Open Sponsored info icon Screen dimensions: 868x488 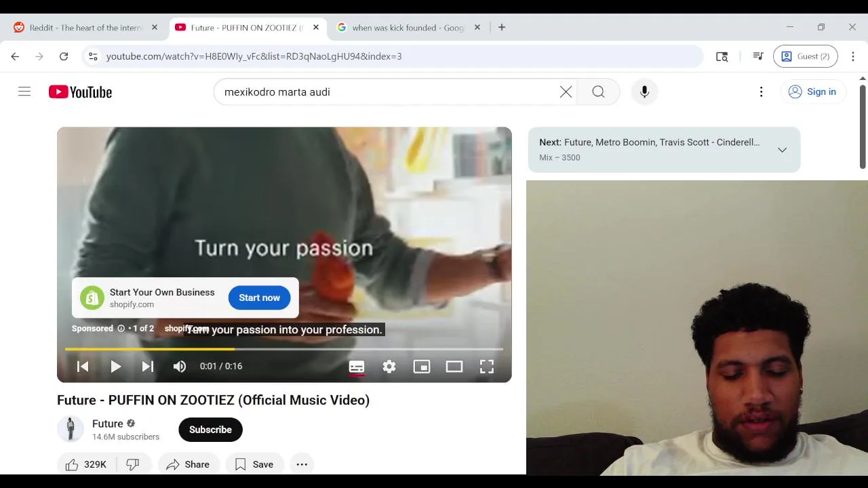pyautogui.click(x=121, y=329)
